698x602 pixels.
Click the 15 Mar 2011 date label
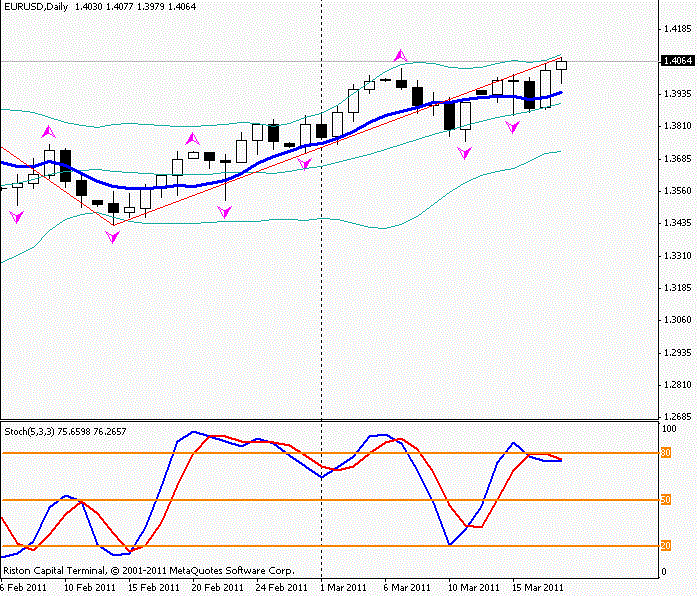tap(538, 588)
